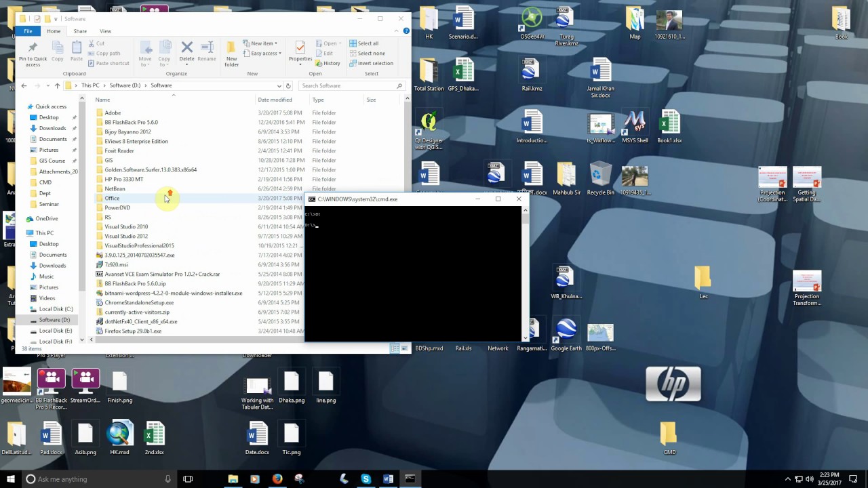
Task: Create a New folder from ribbon
Action: click(232, 53)
